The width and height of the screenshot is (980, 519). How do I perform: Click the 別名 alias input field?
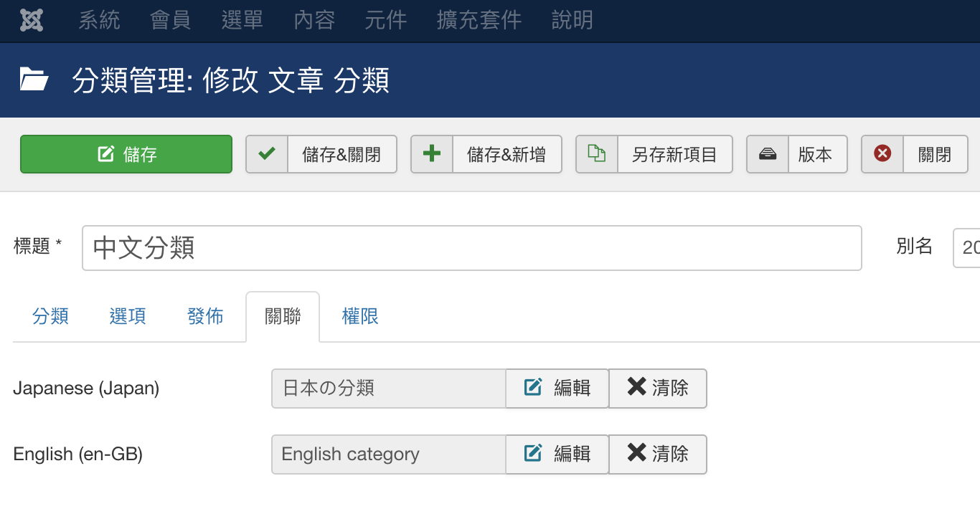[966, 248]
